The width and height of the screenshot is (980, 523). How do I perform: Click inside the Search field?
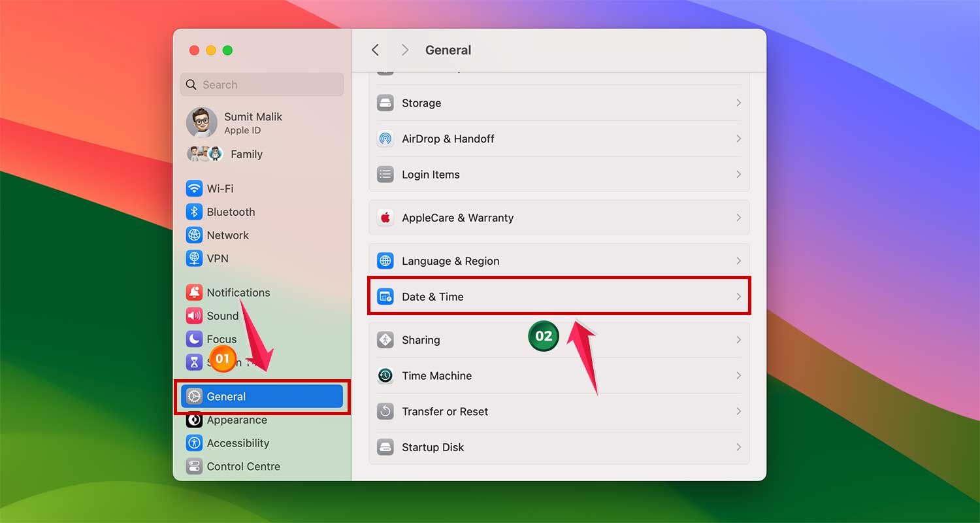[x=261, y=84]
